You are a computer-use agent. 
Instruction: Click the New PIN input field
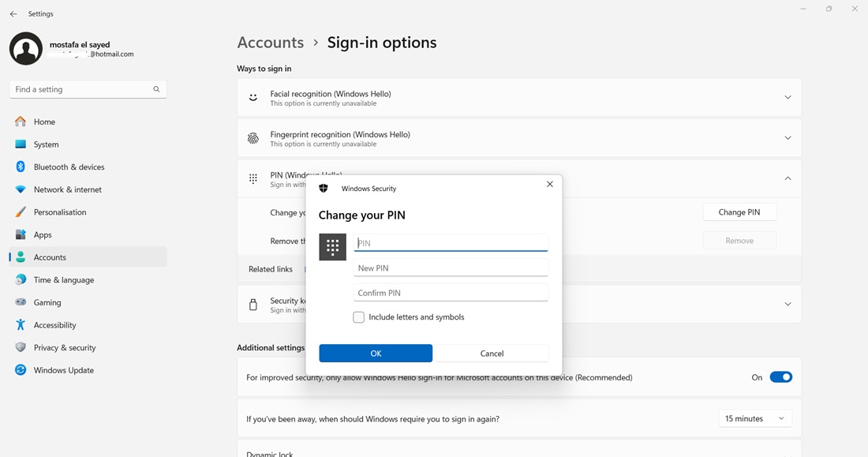(x=450, y=268)
